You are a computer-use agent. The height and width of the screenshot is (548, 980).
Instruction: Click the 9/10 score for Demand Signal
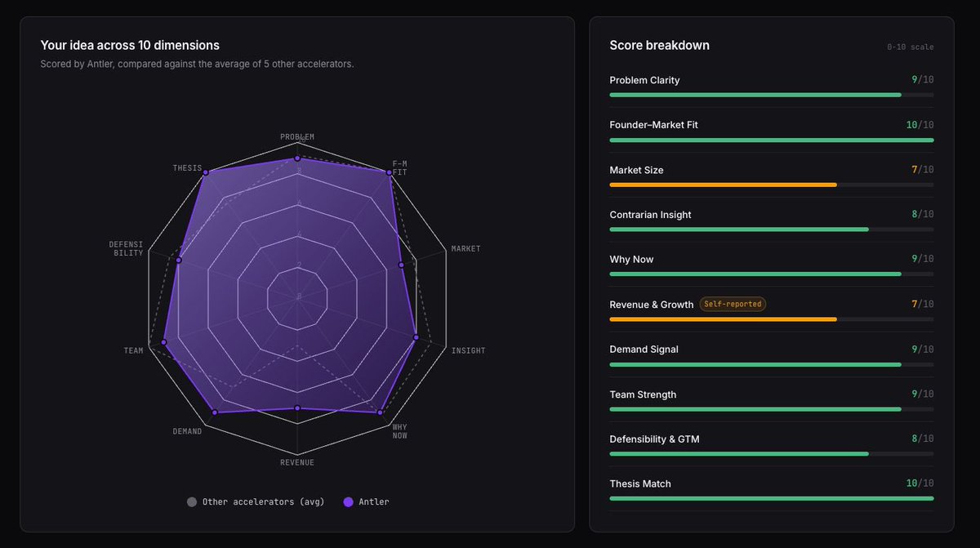click(923, 350)
